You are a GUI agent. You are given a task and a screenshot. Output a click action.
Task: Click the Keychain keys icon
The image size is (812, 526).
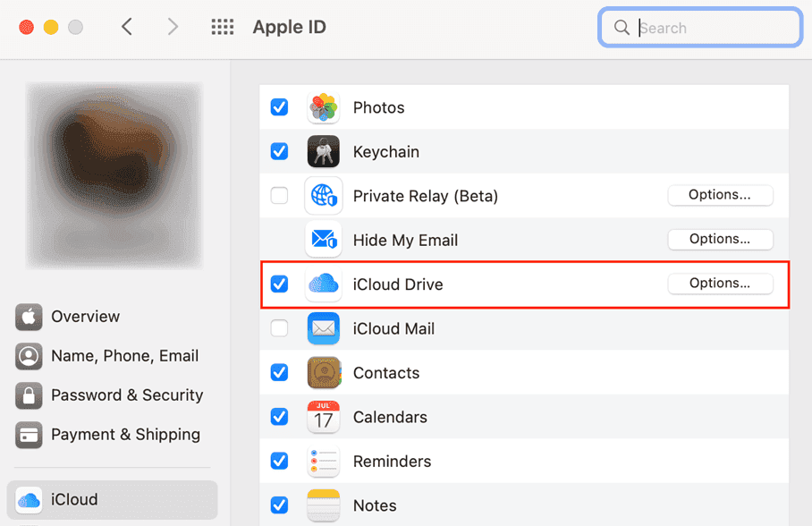pyautogui.click(x=323, y=151)
